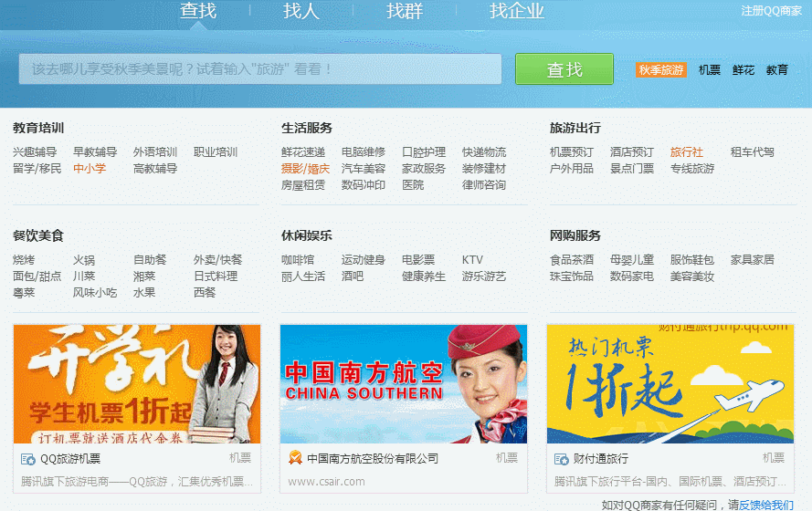This screenshot has height=511, width=812.
Task: Click the 反馈给我们 feedback link
Action: point(766,505)
